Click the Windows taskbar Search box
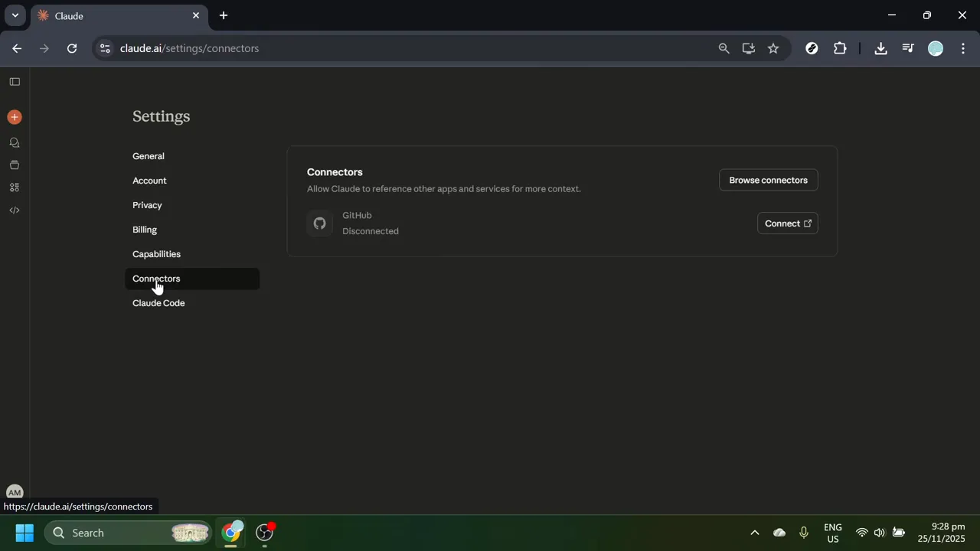The width and height of the screenshot is (980, 551). [128, 533]
